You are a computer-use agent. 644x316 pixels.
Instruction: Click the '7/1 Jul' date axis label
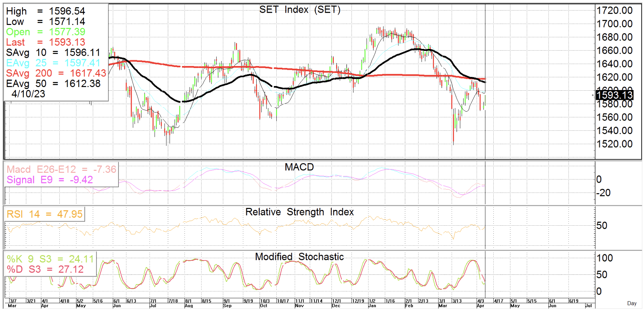(x=153, y=303)
